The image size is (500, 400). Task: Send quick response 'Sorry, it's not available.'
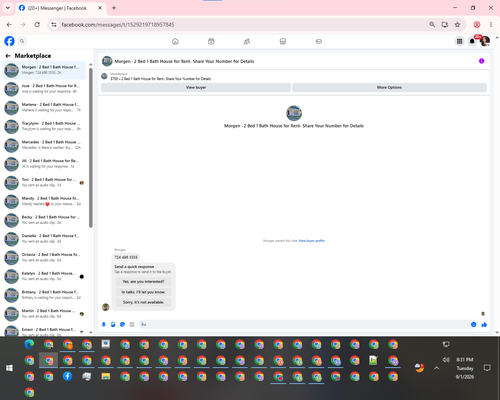(x=143, y=302)
